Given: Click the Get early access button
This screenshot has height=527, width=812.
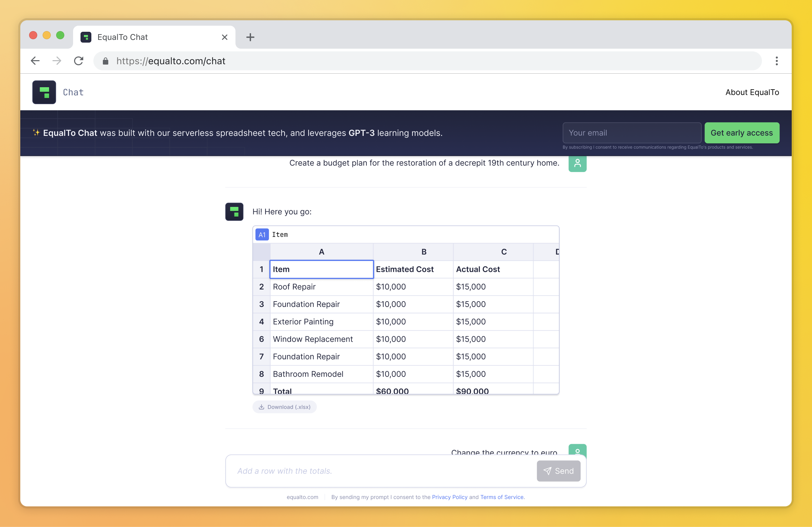Looking at the screenshot, I should pos(742,133).
